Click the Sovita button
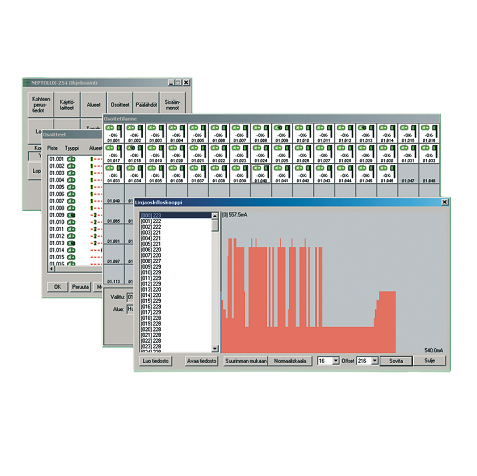Viewport: 477px width, 476px height. [x=396, y=361]
